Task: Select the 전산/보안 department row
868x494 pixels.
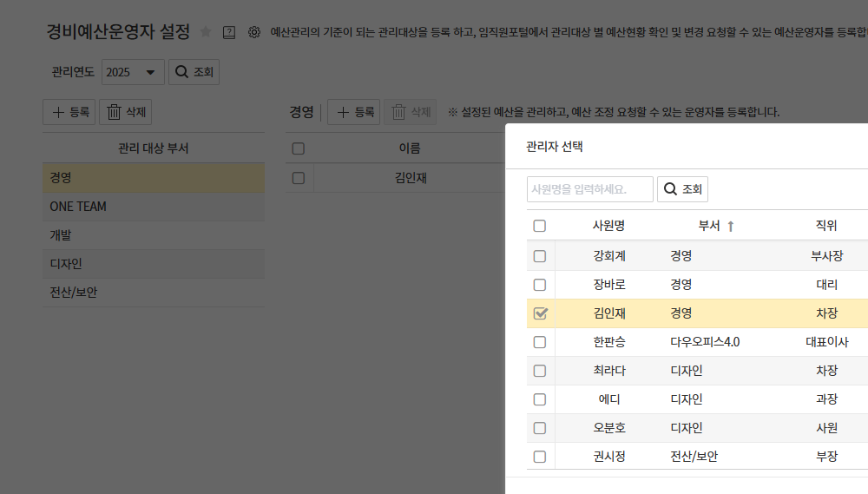Action: pos(154,293)
